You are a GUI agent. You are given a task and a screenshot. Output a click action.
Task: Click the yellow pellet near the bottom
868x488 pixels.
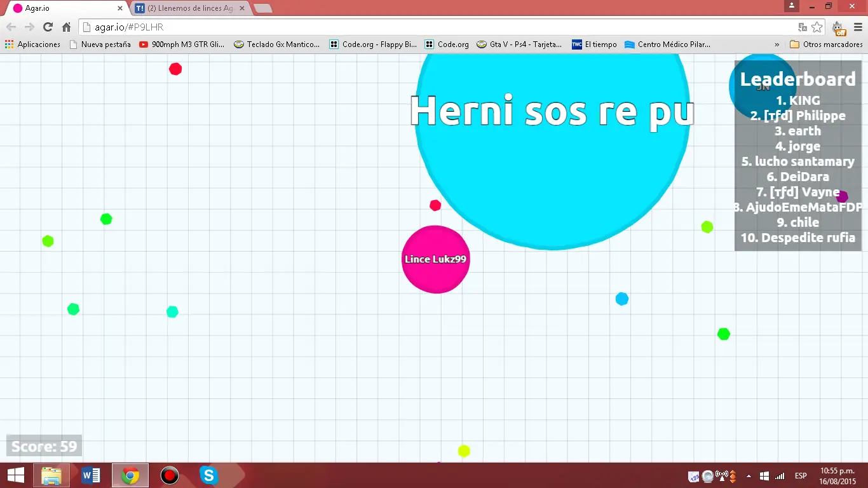tap(464, 451)
